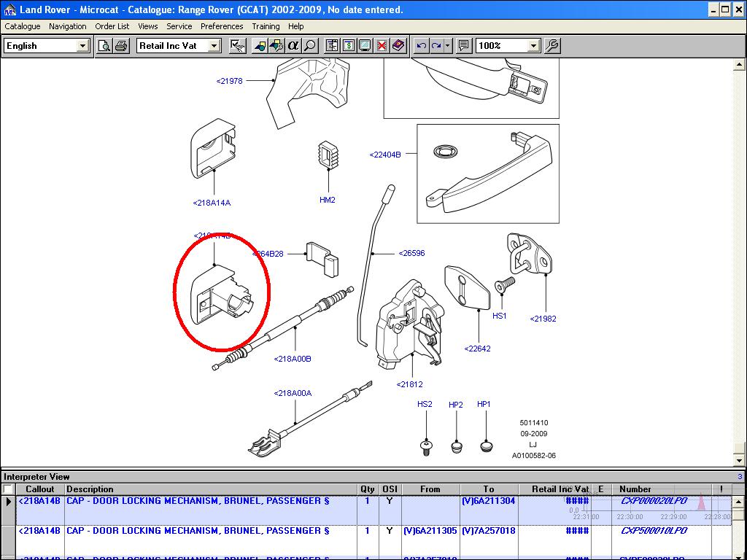Expand the Retail Inc Vat price dropdown
Viewport: 747px width, 560px height.
tap(214, 46)
